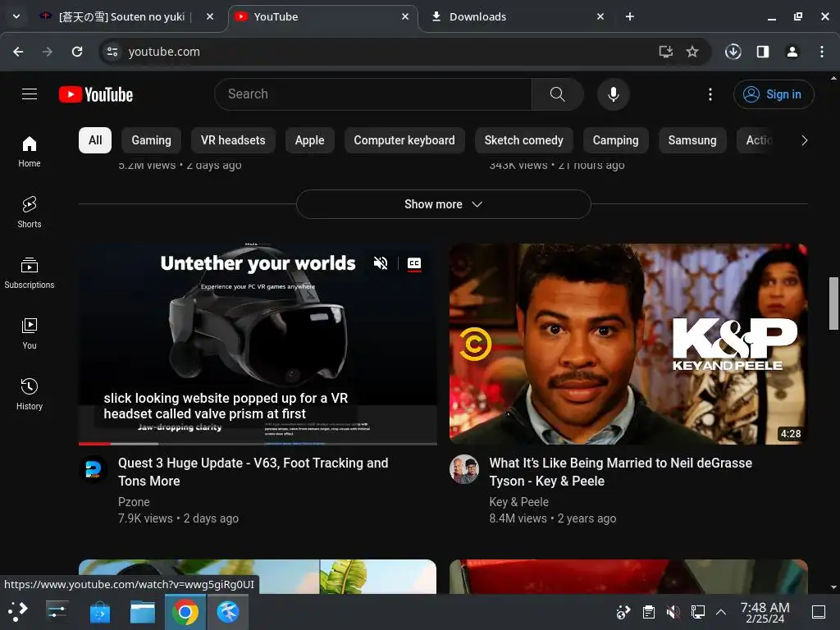Click browser forward arrow

tap(48, 52)
